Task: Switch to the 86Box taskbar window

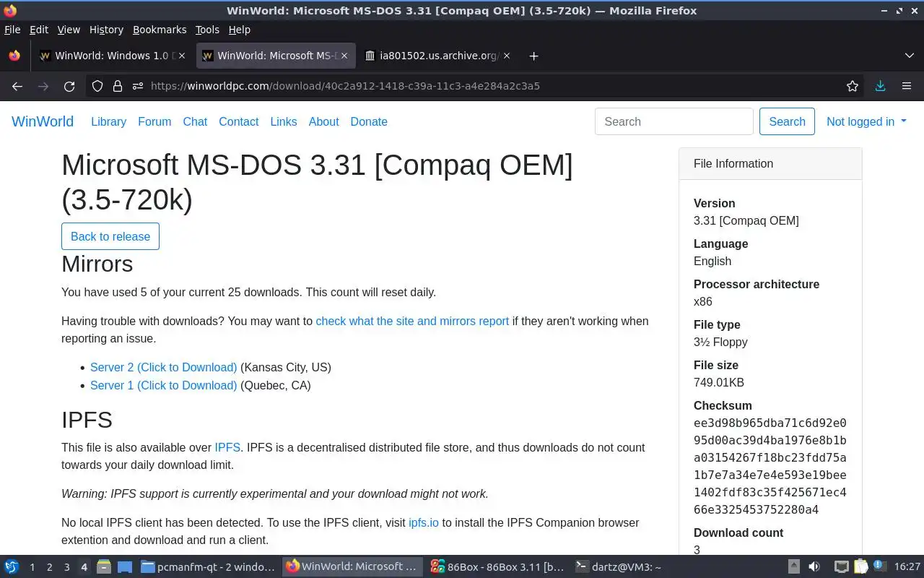Action: click(497, 566)
